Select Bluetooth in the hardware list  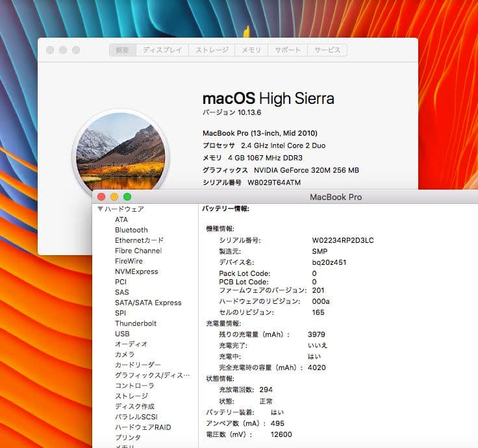tap(131, 230)
